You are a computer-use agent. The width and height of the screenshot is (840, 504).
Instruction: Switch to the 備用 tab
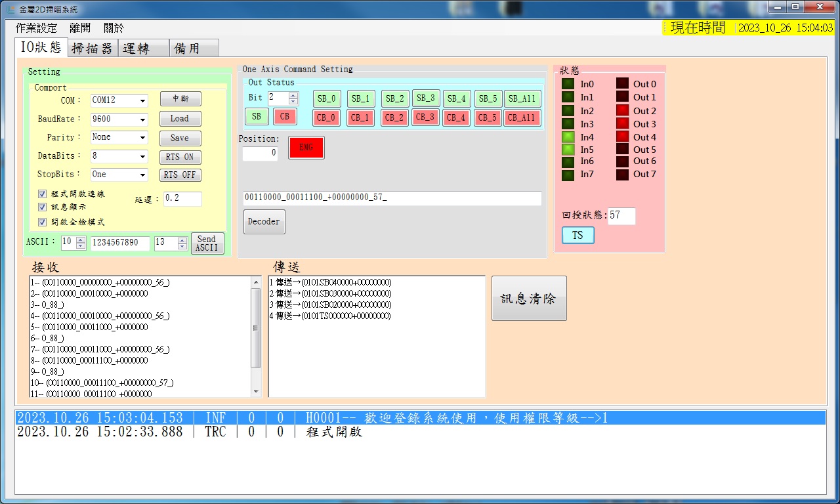pyautogui.click(x=194, y=49)
